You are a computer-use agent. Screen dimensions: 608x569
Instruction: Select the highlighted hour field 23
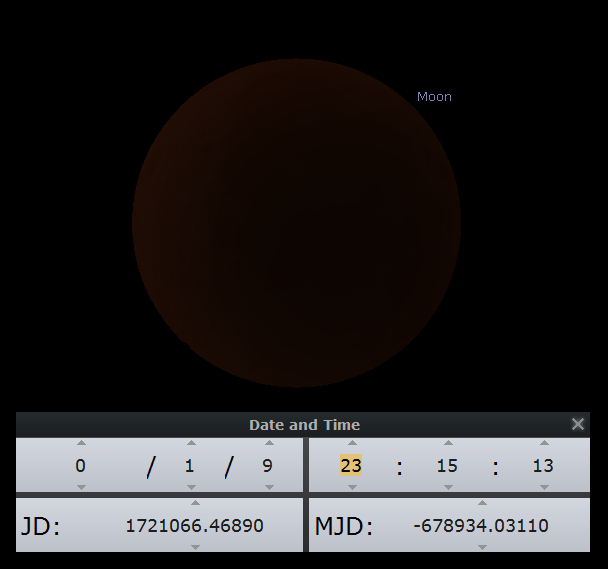point(351,465)
